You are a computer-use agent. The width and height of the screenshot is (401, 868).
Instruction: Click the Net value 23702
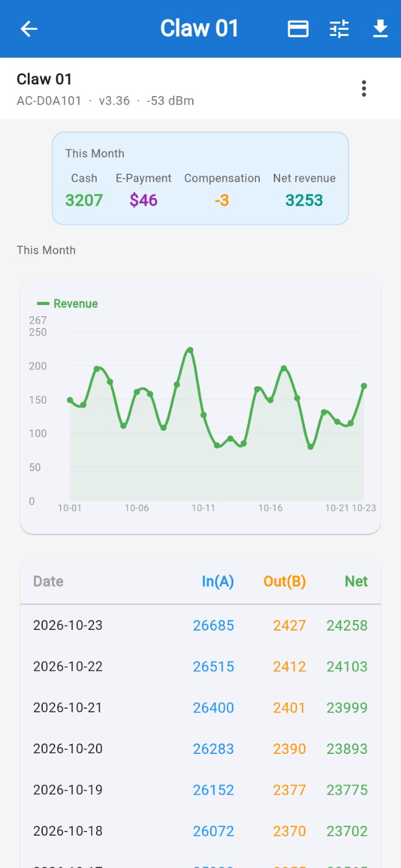pyautogui.click(x=347, y=831)
